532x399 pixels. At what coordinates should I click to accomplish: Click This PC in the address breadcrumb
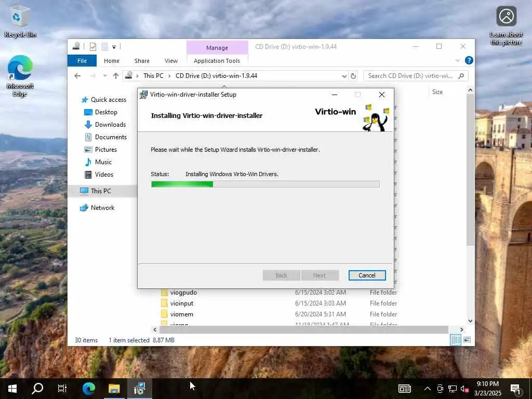(x=153, y=76)
